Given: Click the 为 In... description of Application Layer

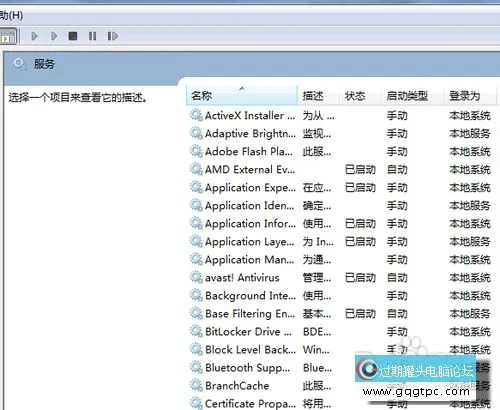Looking at the screenshot, I should click(318, 241).
